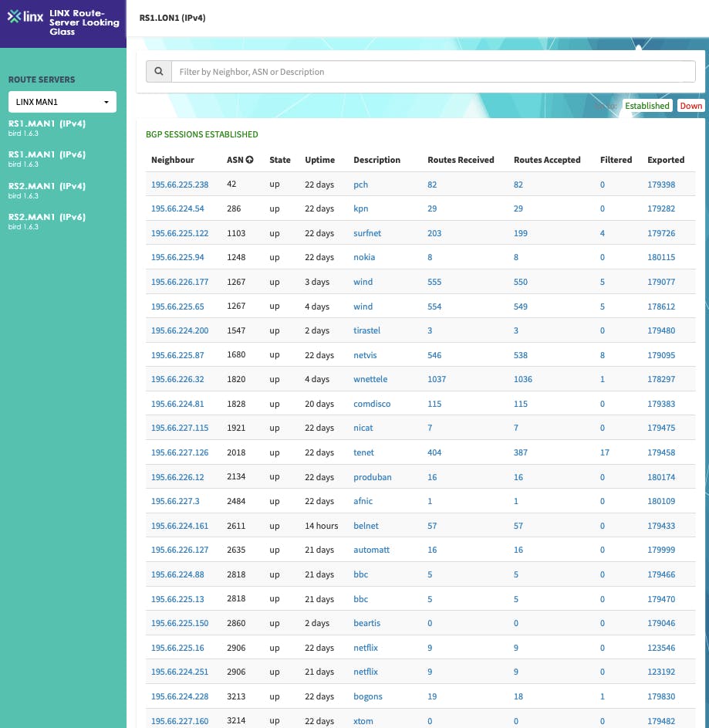Focus the neighbor filter search field
This screenshot has height=728, width=709.
click(x=432, y=72)
